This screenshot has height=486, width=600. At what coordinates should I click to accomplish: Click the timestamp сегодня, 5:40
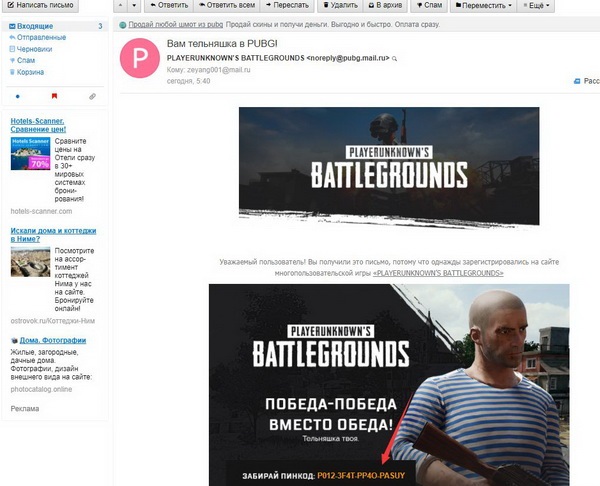tap(188, 81)
